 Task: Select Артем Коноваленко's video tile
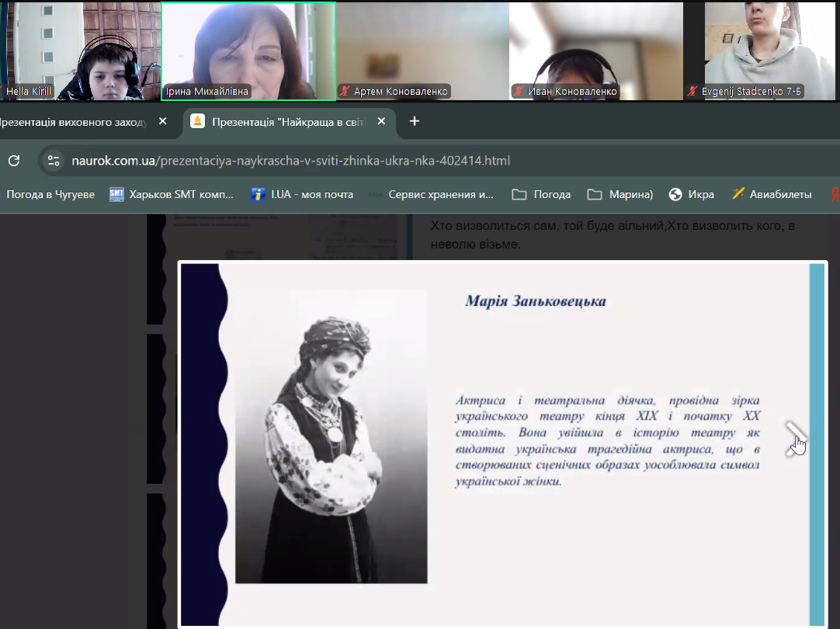click(422, 51)
